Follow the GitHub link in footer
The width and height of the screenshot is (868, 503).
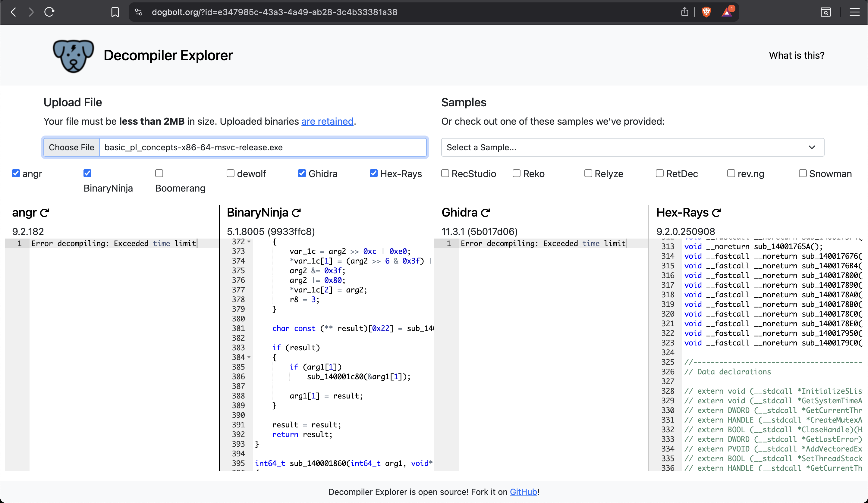pyautogui.click(x=523, y=492)
